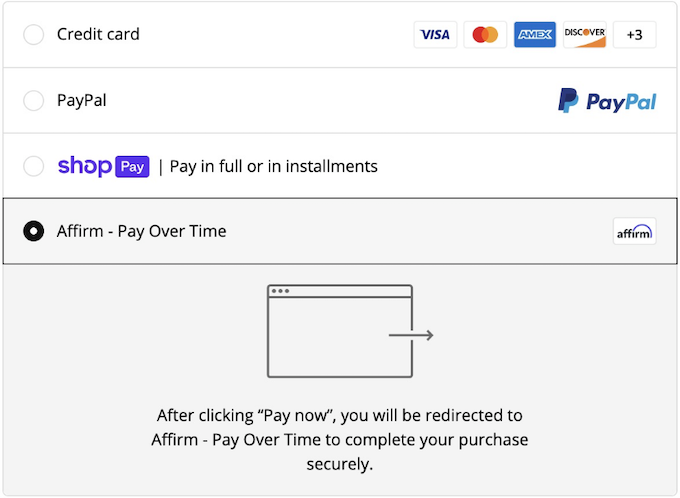Select the Credit card radio button
680x498 pixels.
(x=34, y=35)
